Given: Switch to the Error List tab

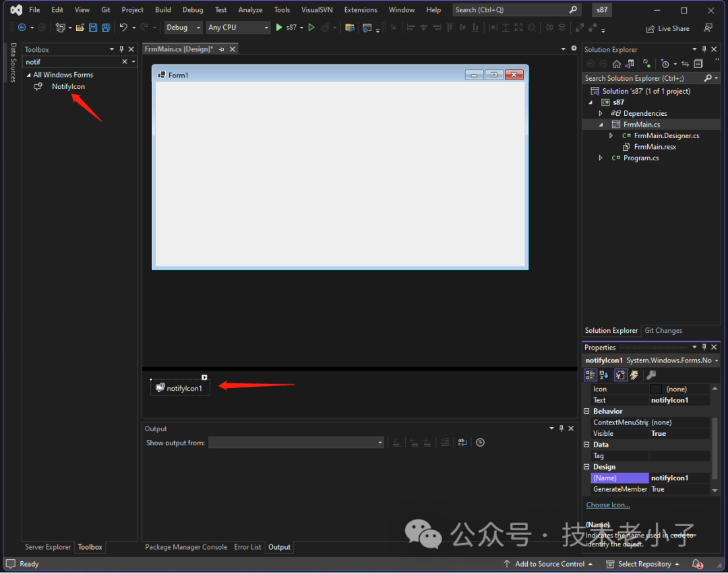Looking at the screenshot, I should pyautogui.click(x=247, y=547).
